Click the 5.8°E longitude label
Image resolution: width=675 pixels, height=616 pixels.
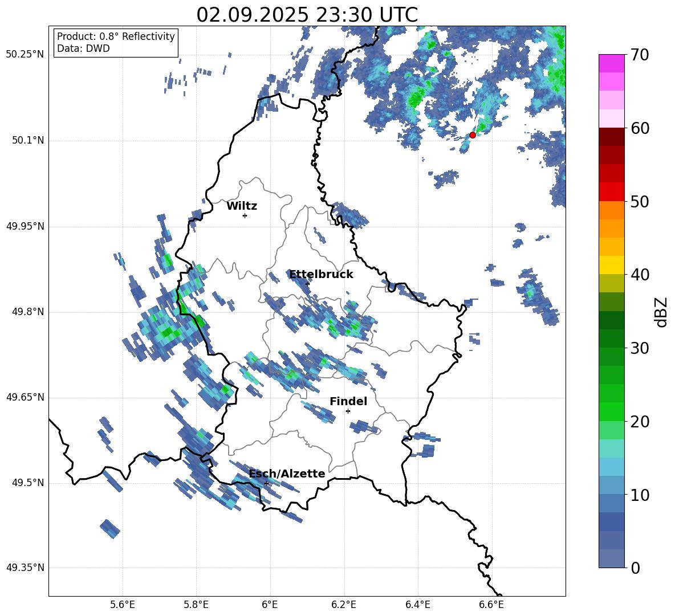pyautogui.click(x=196, y=605)
